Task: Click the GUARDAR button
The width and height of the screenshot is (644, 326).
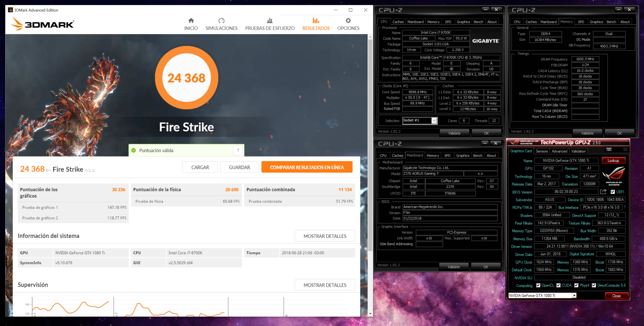Action: (x=239, y=167)
